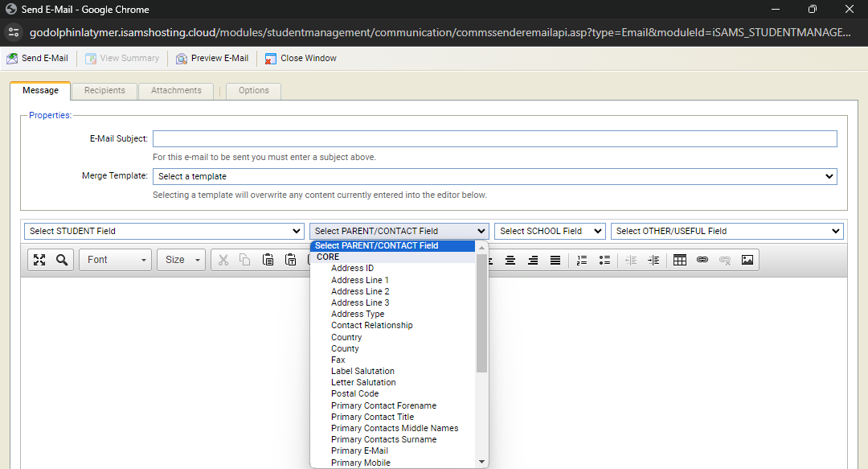Click the bulleted list icon
The height and width of the screenshot is (469, 868).
604,260
